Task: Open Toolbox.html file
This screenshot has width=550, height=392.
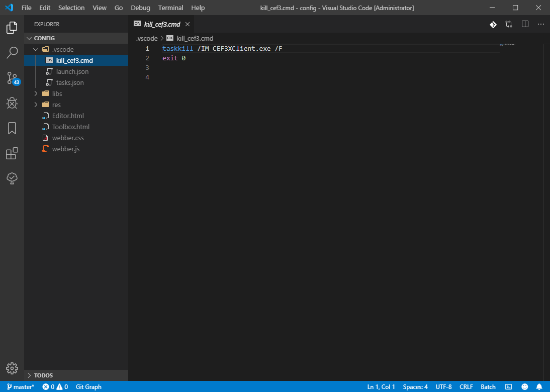Action: (76, 127)
